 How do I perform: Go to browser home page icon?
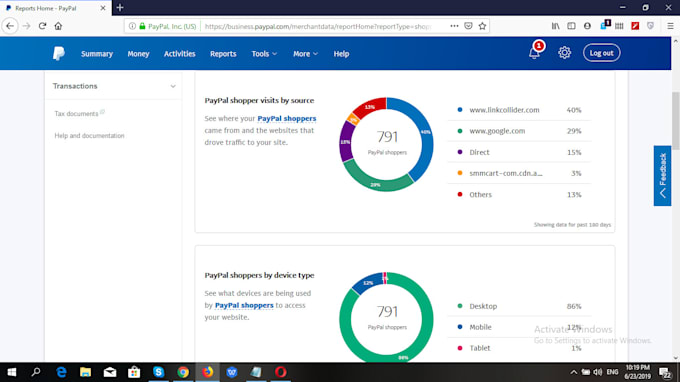click(58, 26)
